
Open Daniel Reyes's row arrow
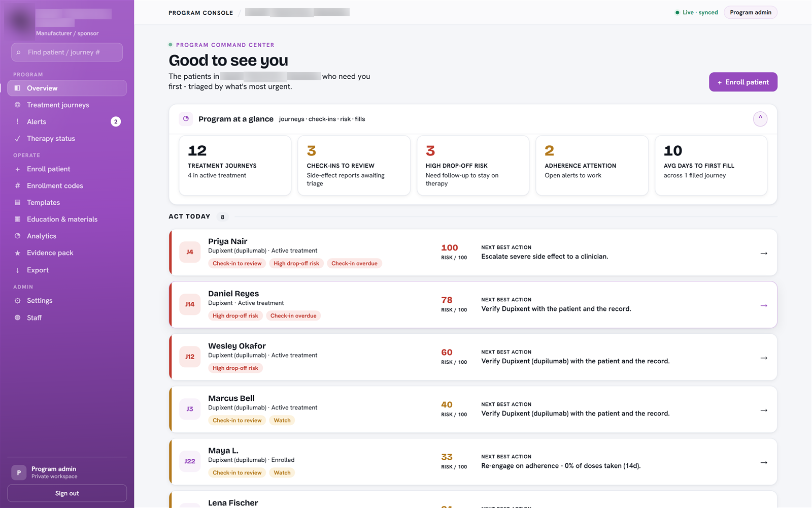764,305
